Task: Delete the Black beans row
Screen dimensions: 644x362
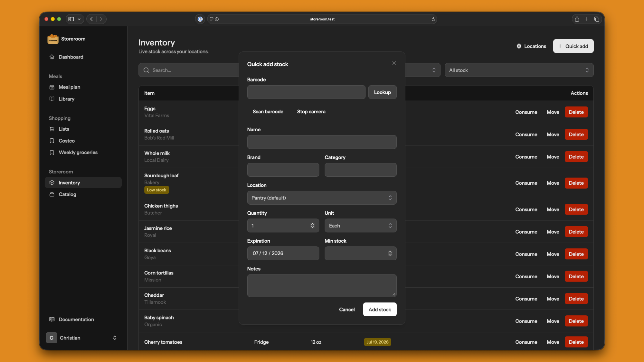Action: [x=576, y=254]
